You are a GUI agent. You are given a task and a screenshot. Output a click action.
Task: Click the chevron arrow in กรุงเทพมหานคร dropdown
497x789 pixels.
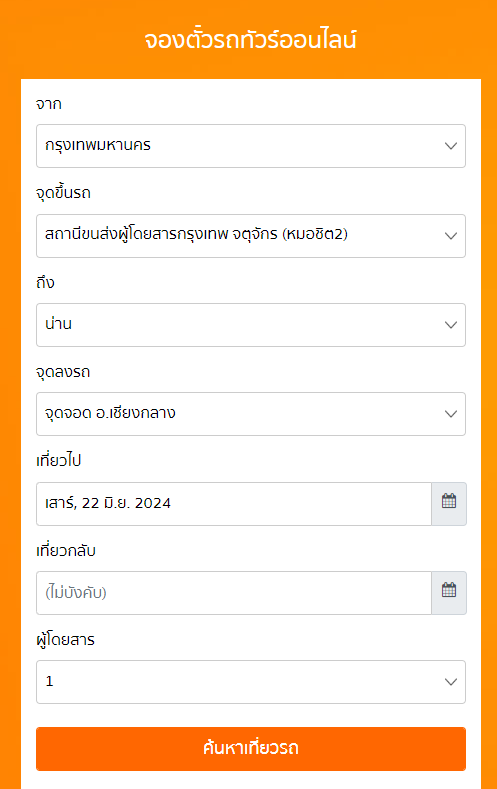451,146
